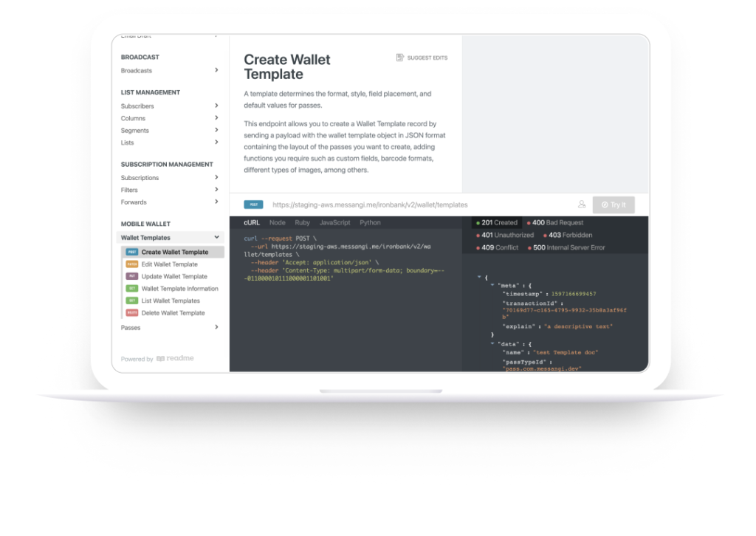
Task: Click the staging-aws endpoint URL field
Action: [x=369, y=205]
